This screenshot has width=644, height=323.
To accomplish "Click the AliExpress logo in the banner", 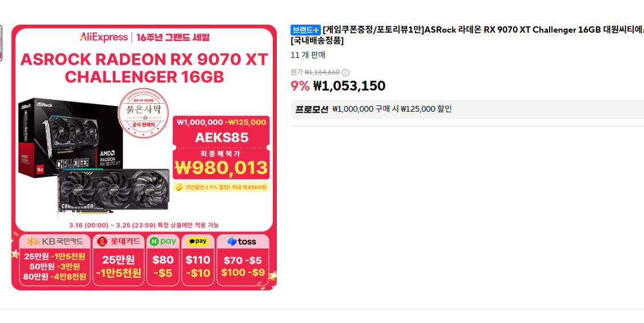I will coord(104,37).
